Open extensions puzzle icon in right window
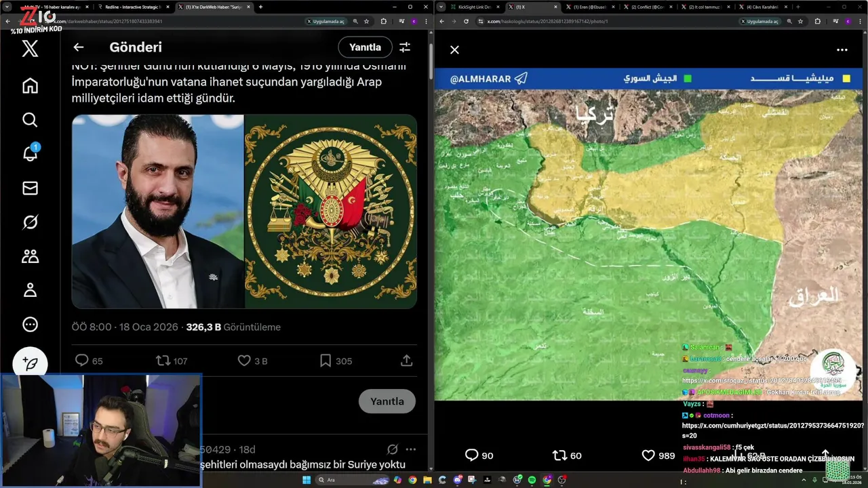The height and width of the screenshot is (488, 868). (818, 21)
